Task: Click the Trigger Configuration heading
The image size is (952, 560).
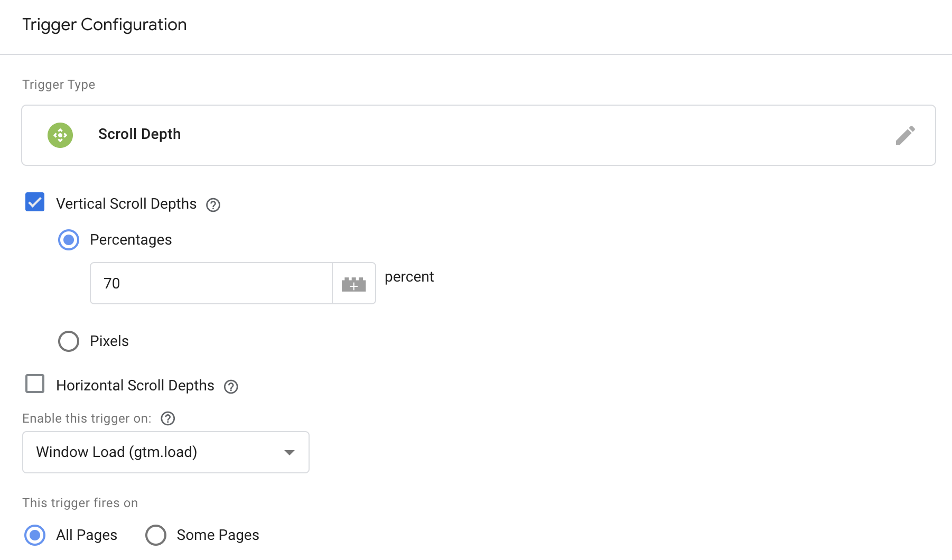Action: [105, 25]
